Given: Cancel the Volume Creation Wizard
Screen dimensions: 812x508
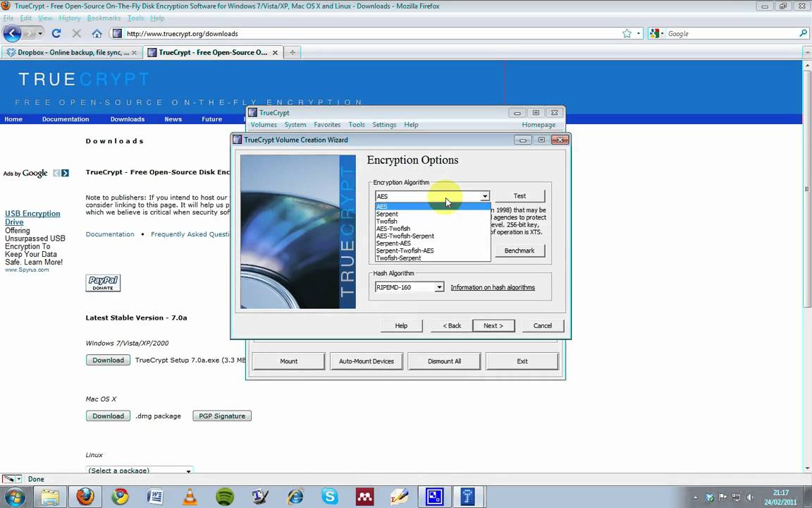Looking at the screenshot, I should tap(543, 325).
